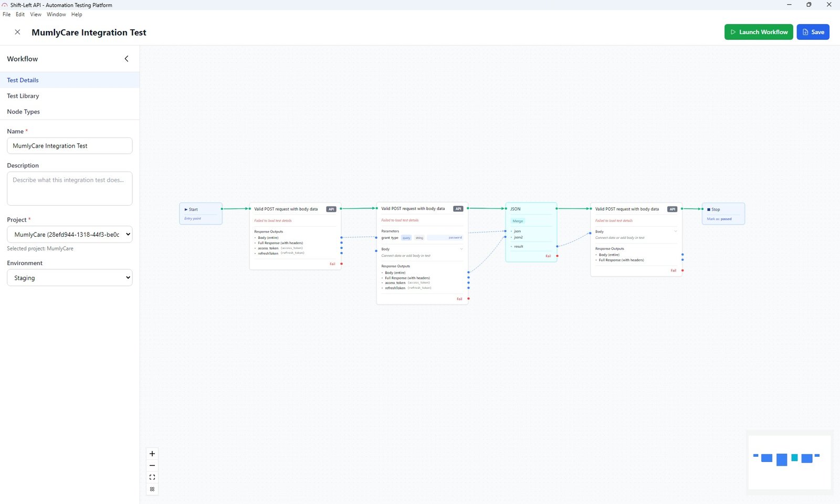Switch to the Node Types tab
The width and height of the screenshot is (840, 504).
point(24,112)
